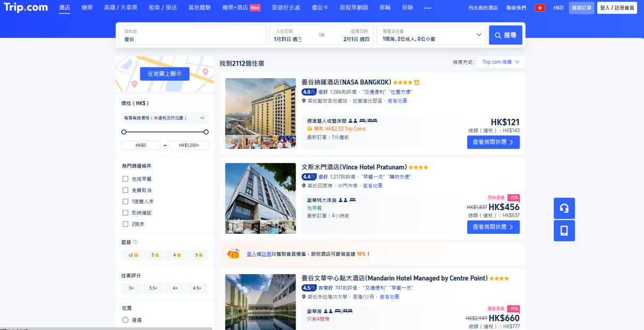Open 查看地圖 link for Vince Hotel
This screenshot has width=644, height=330.
(372, 186)
